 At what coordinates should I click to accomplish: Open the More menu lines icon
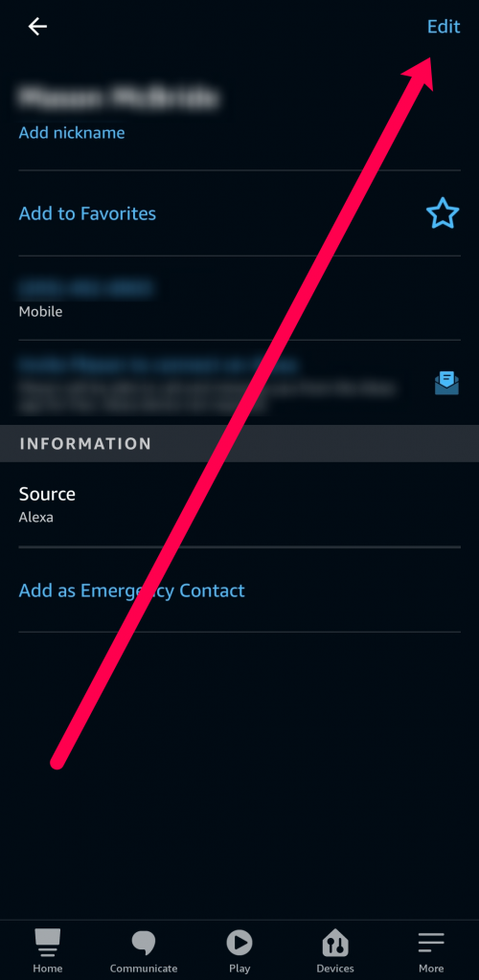coord(431,942)
